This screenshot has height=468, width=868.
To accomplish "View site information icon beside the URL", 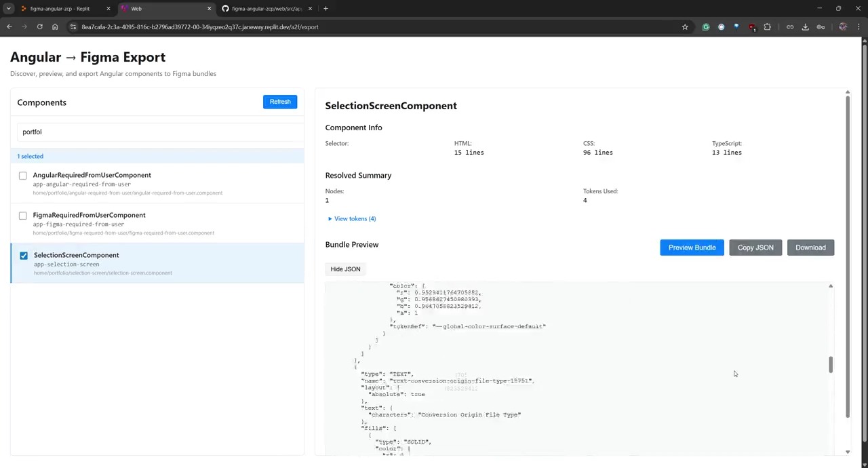I will point(73,27).
